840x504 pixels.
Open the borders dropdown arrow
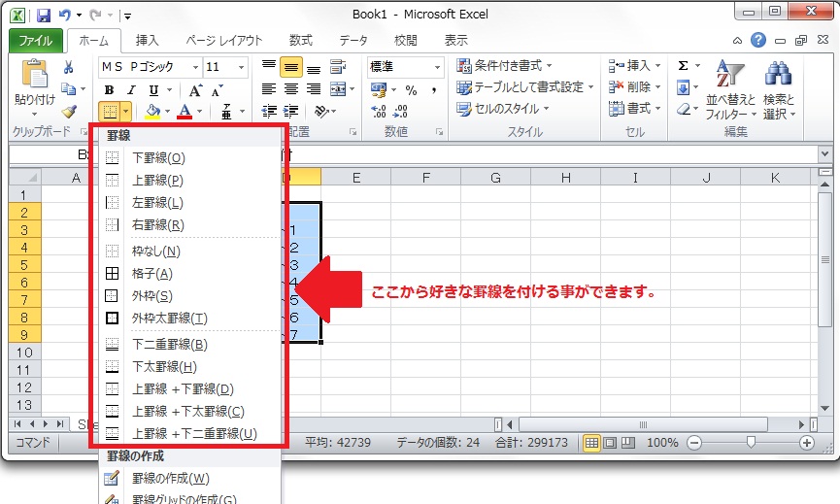pos(125,112)
